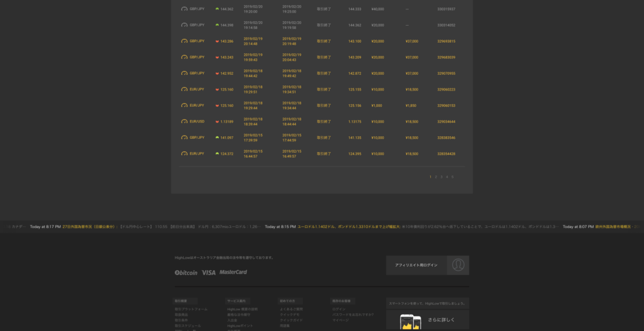The image size is (644, 331).
Task: Click the gauge icon beside EUR/USD
Action: (x=184, y=121)
